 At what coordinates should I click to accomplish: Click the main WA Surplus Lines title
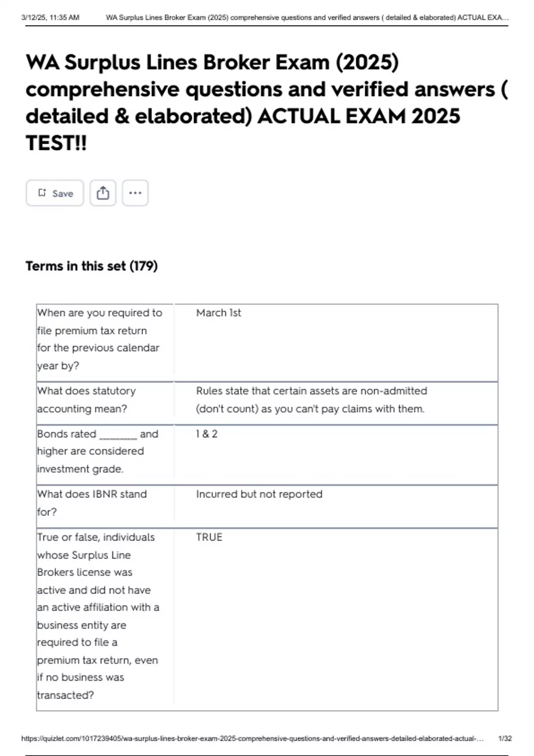[266, 102]
